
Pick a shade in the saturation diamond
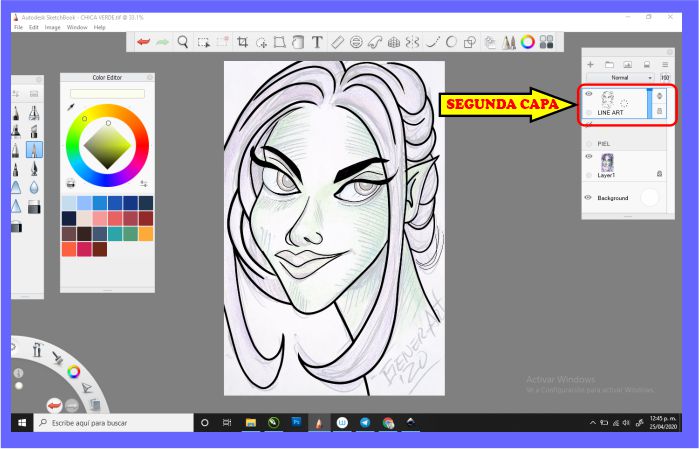click(107, 146)
